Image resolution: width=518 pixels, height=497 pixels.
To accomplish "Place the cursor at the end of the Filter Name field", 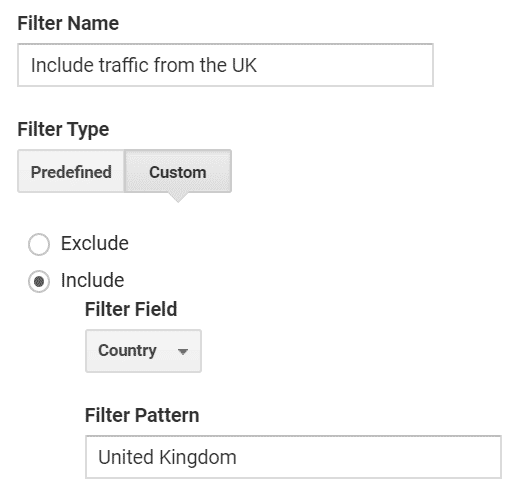I will (343, 65).
